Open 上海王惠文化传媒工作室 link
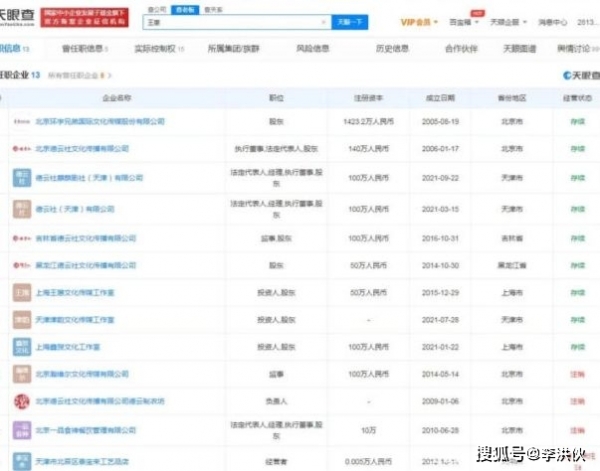The height and width of the screenshot is (471, 600). (x=75, y=293)
